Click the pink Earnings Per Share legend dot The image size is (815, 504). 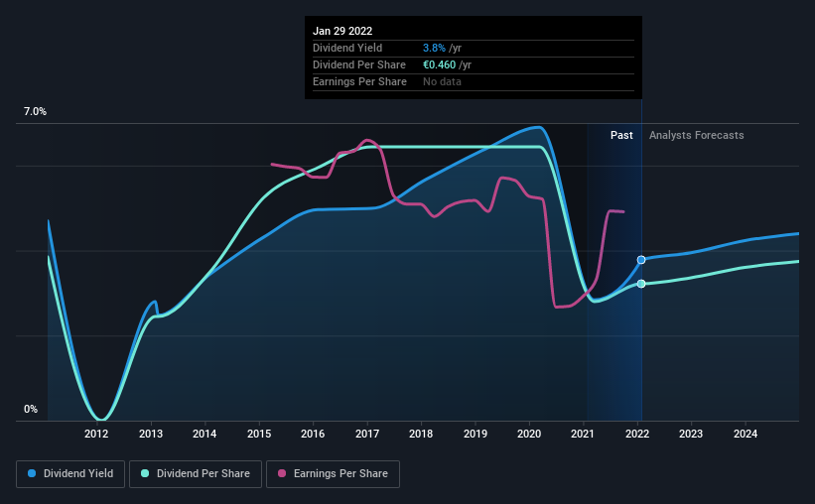pyautogui.click(x=282, y=473)
